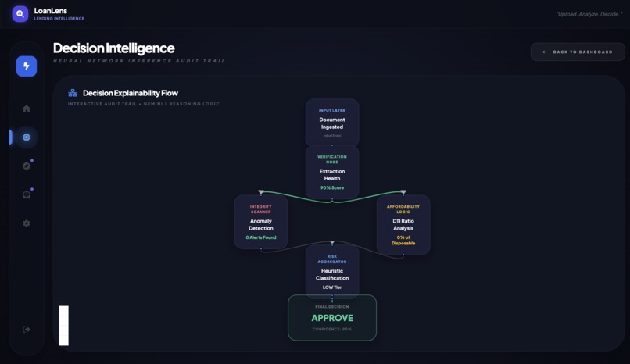
Task: Click the logout icon in sidebar
Action: point(27,330)
